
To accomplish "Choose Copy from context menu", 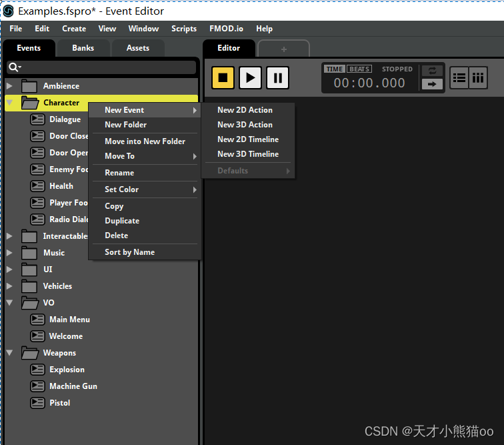I will click(145, 206).
